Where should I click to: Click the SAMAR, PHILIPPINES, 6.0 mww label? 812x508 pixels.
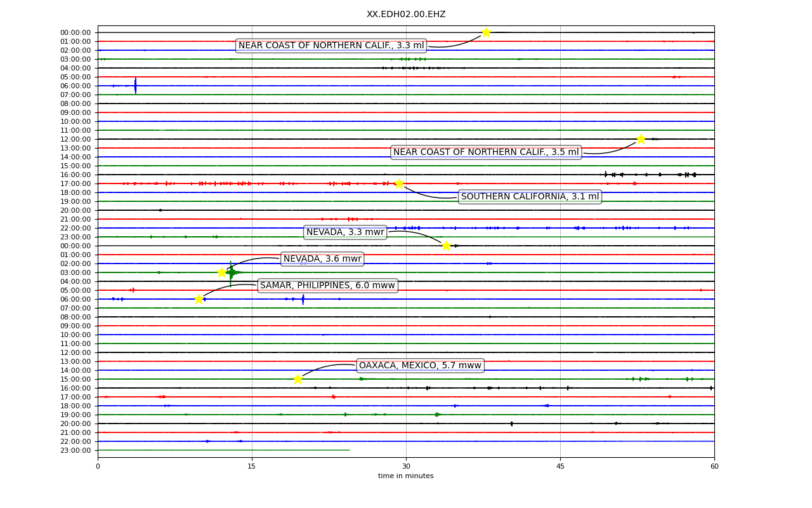point(327,285)
